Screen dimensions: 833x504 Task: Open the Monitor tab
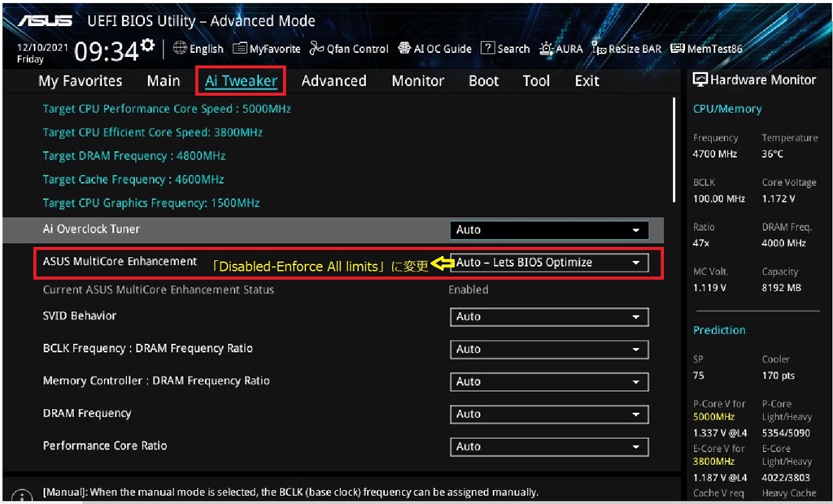[x=418, y=80]
